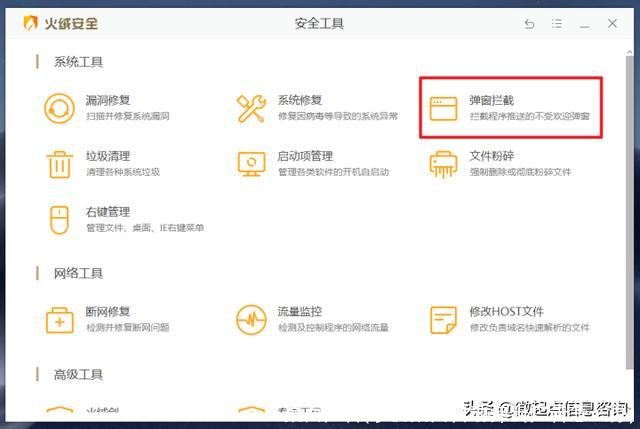Click the 修改HOST文件 document edit icon
640x429 pixels.
click(443, 319)
